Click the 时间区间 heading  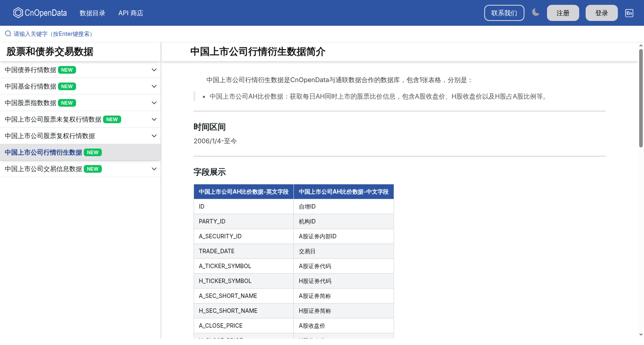[x=210, y=127]
